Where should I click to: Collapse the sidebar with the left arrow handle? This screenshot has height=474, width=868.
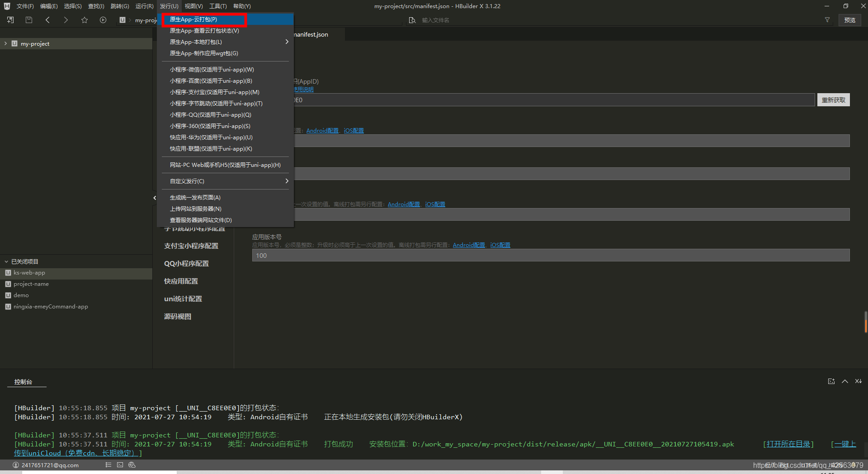(x=155, y=198)
